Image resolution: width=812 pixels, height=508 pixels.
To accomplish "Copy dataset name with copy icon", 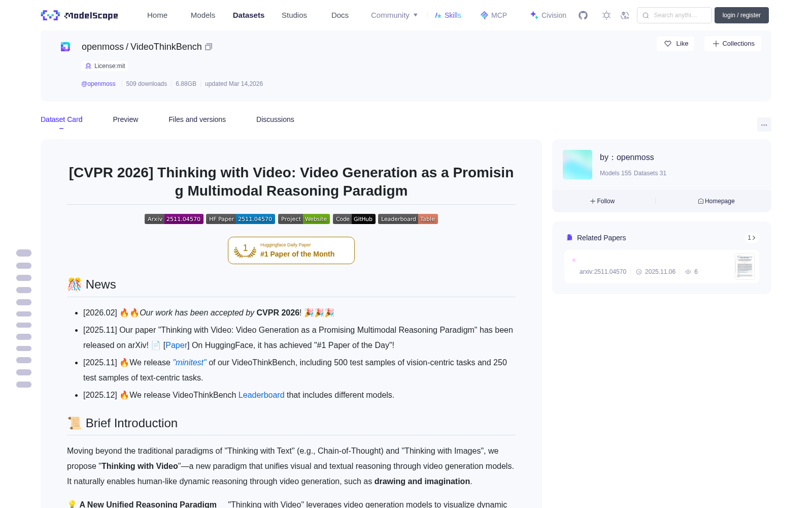I will pos(209,47).
